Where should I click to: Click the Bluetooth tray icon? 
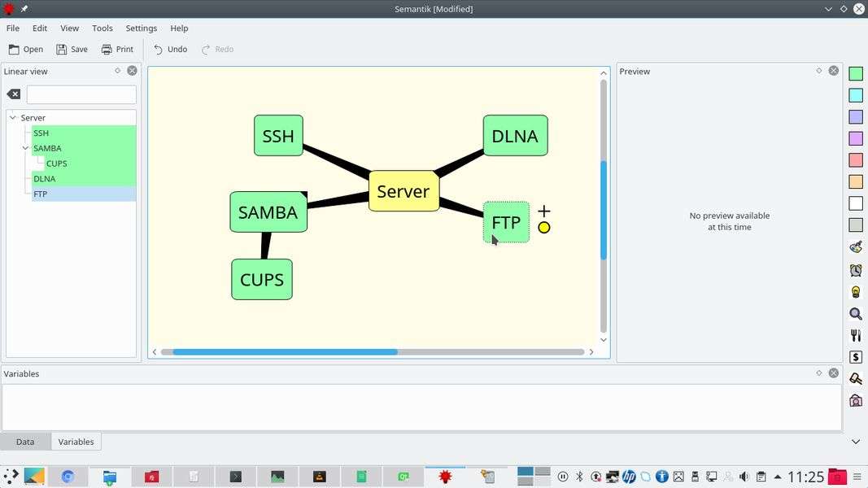point(579,477)
